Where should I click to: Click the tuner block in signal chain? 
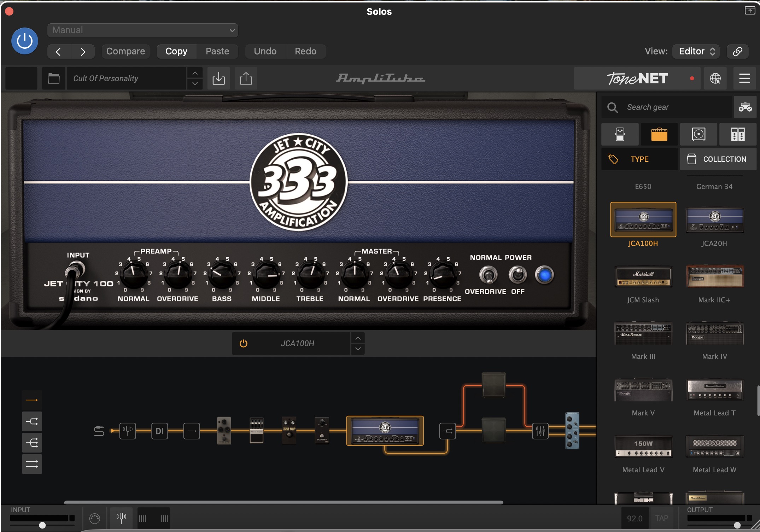(128, 431)
